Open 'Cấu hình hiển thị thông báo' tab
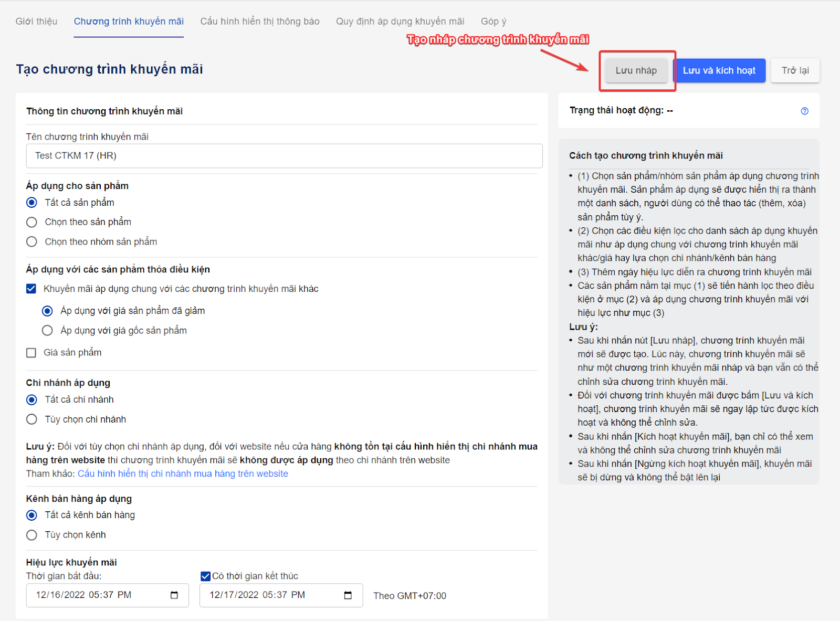The width and height of the screenshot is (840, 621). (260, 22)
